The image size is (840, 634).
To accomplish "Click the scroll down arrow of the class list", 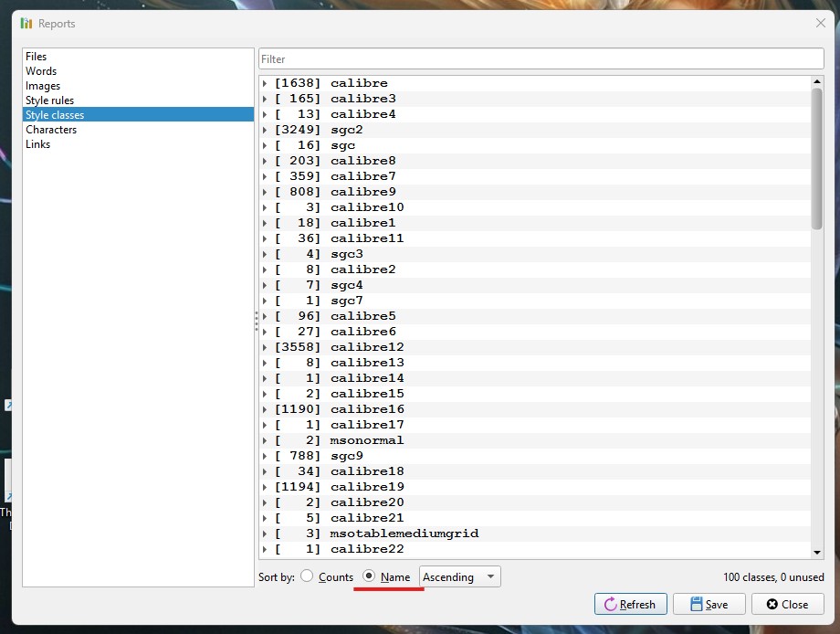I will 816,553.
